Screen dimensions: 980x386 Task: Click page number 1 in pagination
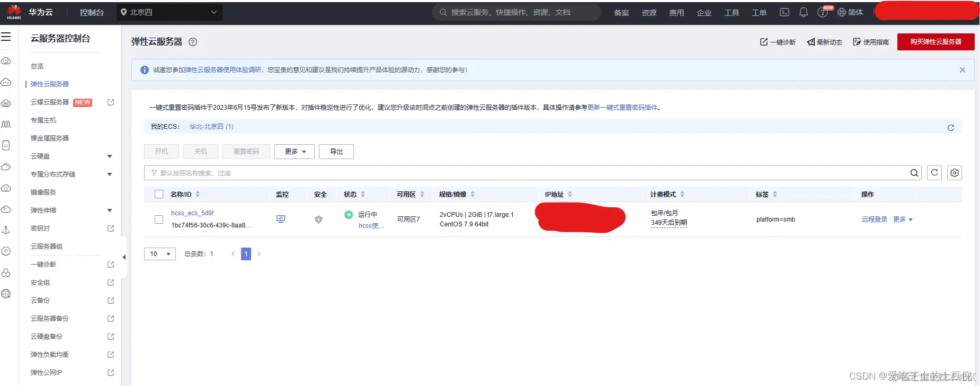pos(246,254)
